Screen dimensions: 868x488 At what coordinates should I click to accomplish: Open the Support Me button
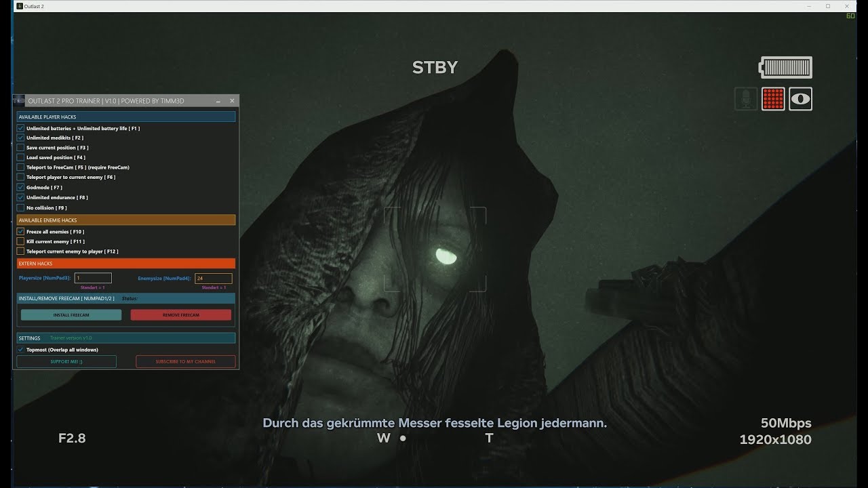(x=66, y=362)
